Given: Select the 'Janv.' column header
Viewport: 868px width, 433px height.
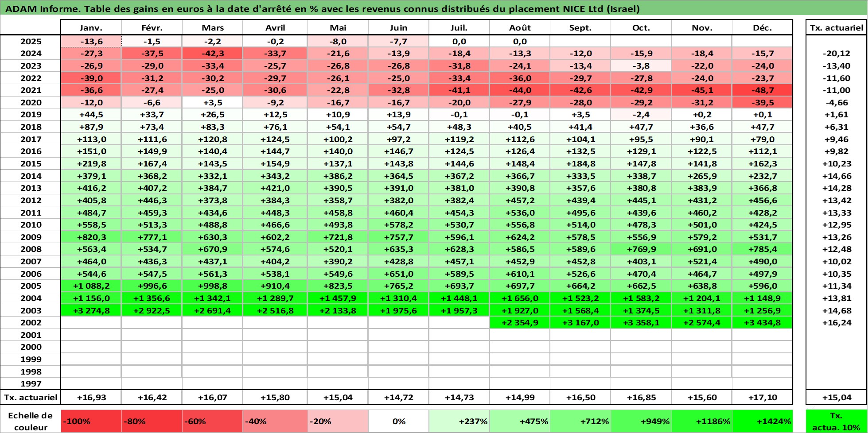Looking at the screenshot, I should click(x=91, y=27).
